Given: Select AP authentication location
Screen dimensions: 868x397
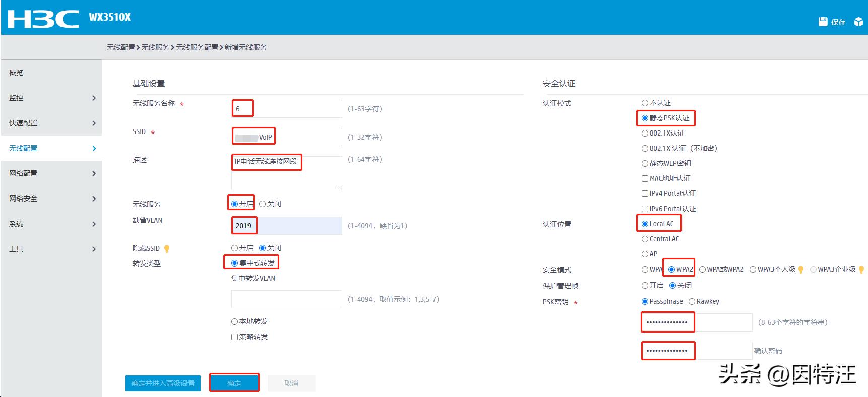Looking at the screenshot, I should (645, 254).
